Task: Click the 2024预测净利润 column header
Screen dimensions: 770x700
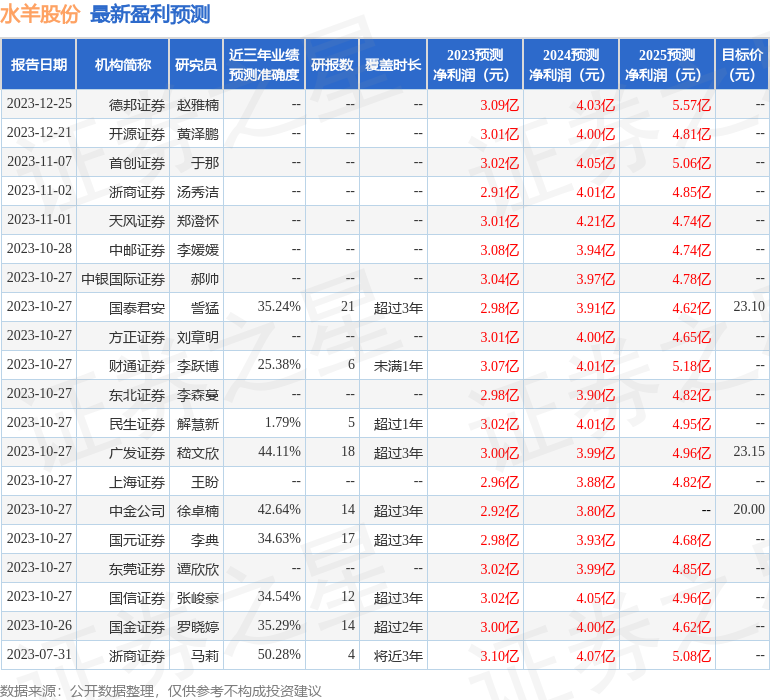Action: (571, 64)
